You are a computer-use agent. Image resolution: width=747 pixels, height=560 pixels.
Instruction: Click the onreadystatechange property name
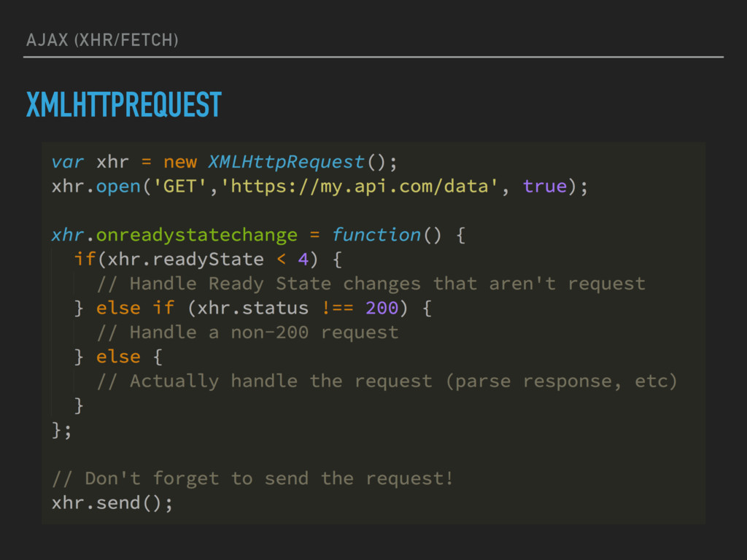point(197,236)
